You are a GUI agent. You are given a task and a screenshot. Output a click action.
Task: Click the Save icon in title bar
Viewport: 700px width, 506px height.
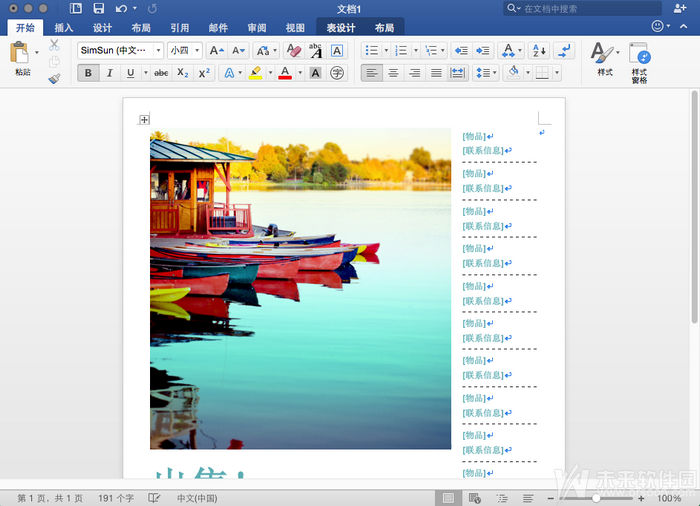pyautogui.click(x=98, y=8)
